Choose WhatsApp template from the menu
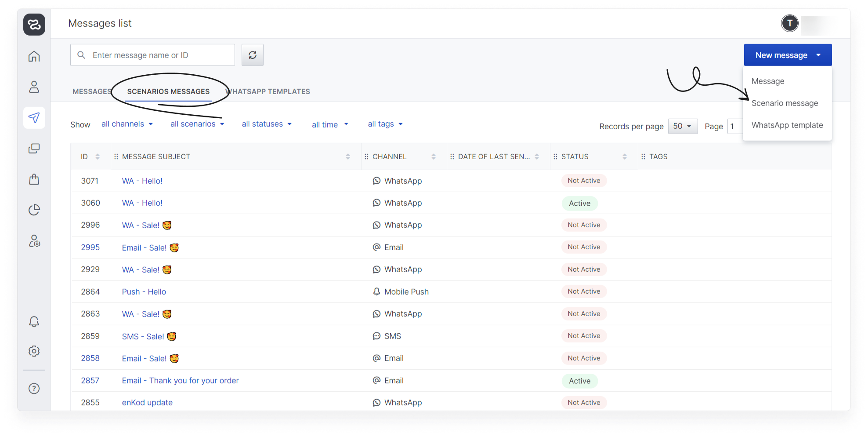868x437 pixels. pyautogui.click(x=787, y=125)
